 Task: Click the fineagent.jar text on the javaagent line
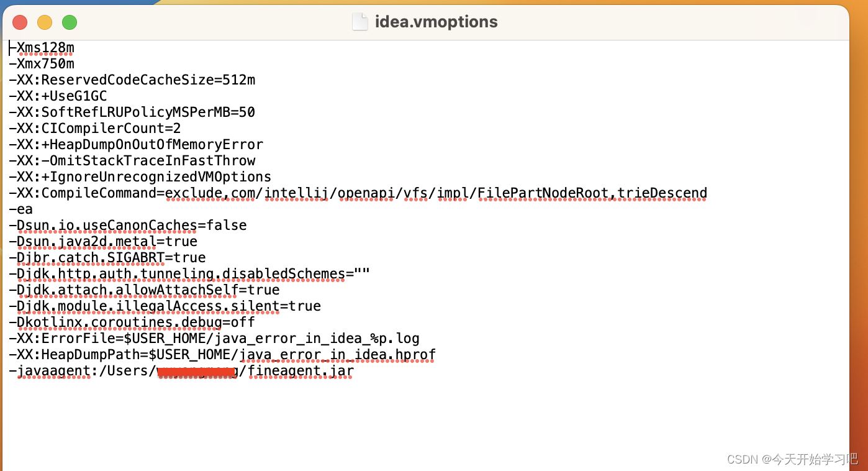[301, 372]
